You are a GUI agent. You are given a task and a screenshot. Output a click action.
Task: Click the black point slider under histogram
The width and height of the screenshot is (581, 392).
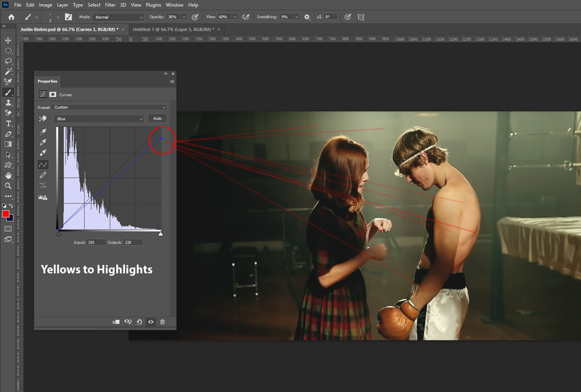tap(59, 234)
